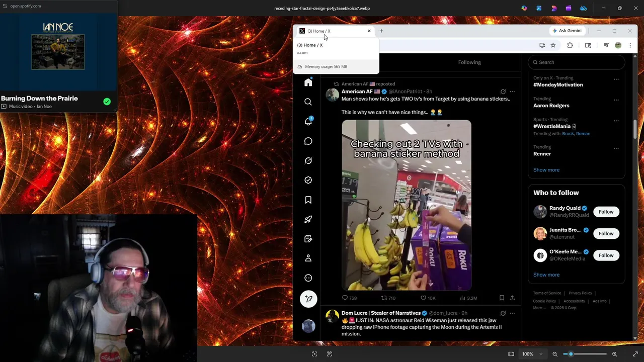Open options for #WrestleMania trend

[x=616, y=121]
